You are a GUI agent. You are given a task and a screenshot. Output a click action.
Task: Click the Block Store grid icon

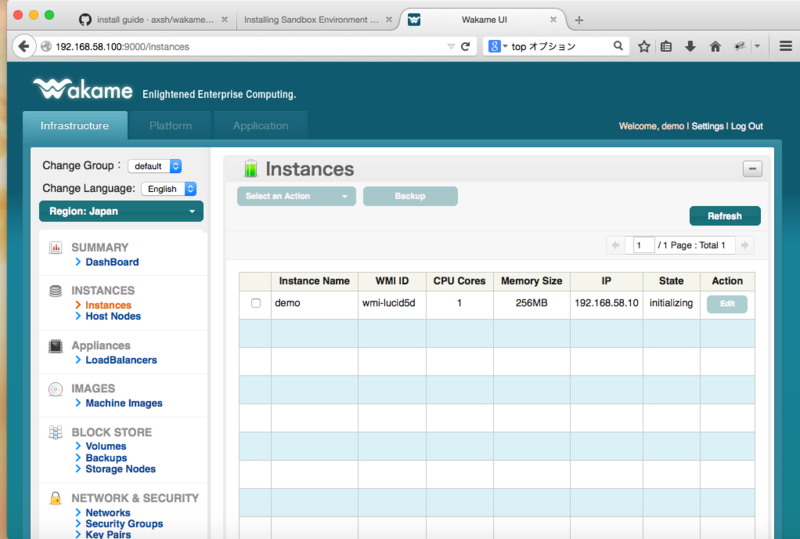pos(56,432)
